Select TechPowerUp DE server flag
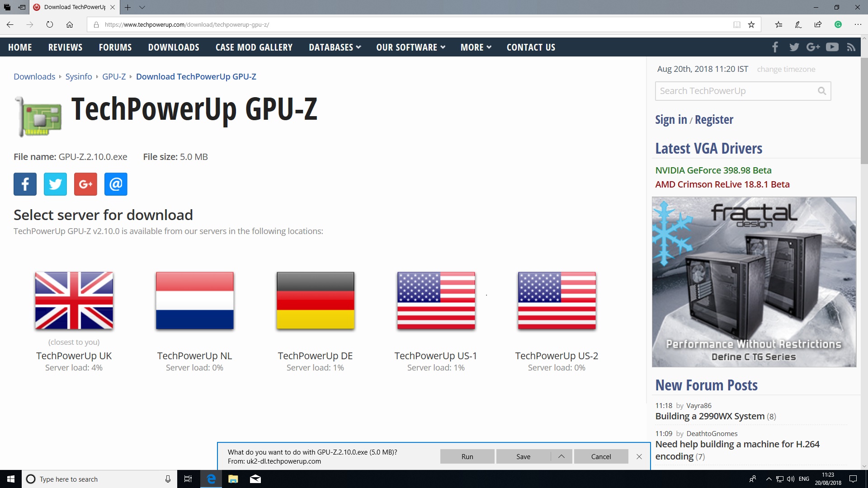 (x=315, y=300)
